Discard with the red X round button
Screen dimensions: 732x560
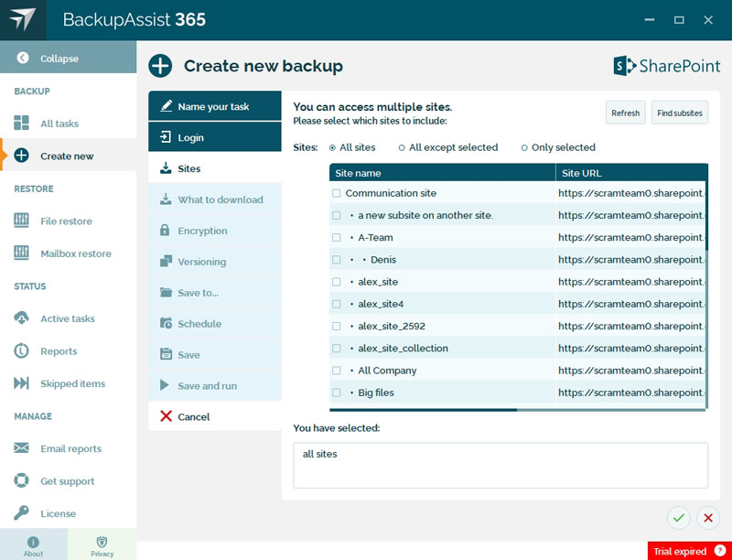[x=708, y=518]
